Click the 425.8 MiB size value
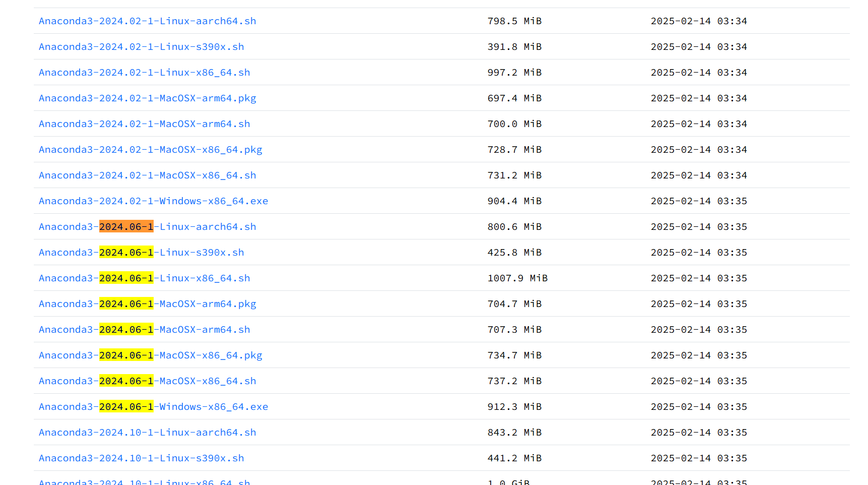The image size is (868, 485). coord(515,253)
